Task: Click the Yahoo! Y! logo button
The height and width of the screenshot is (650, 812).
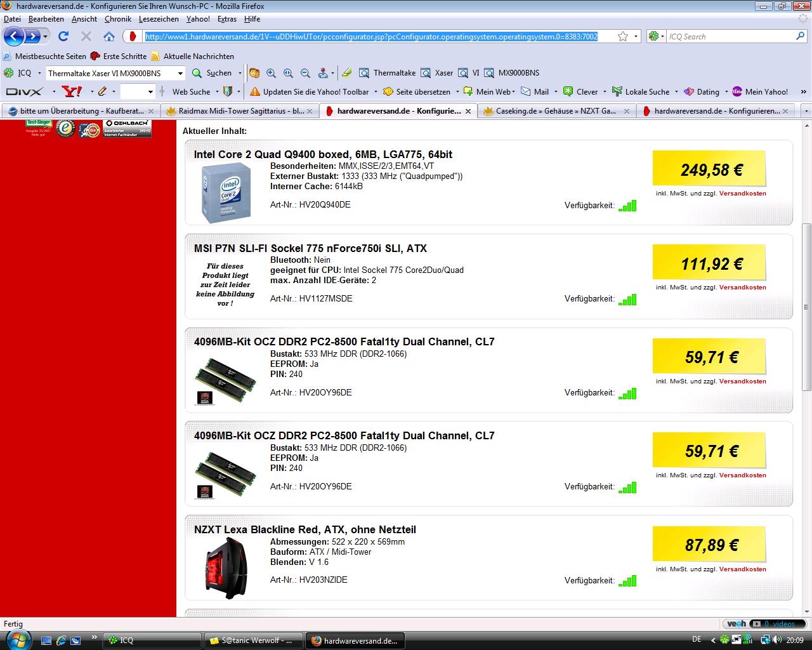Action: [x=72, y=91]
